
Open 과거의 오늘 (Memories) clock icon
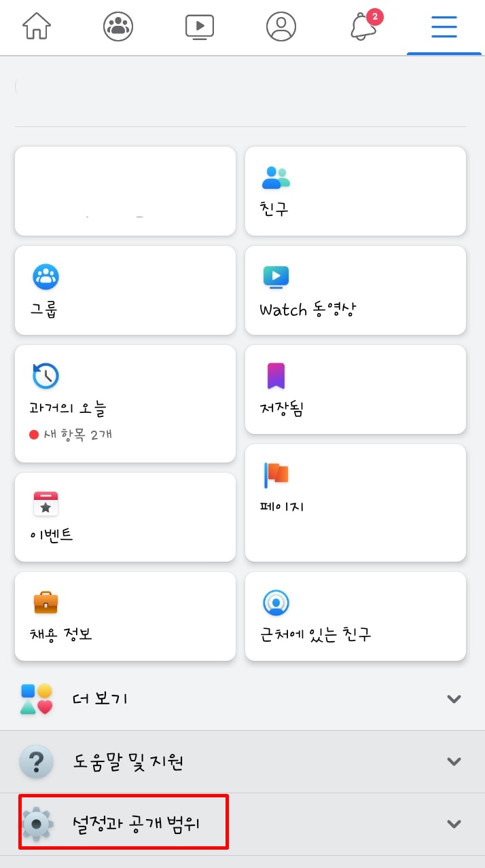[46, 376]
